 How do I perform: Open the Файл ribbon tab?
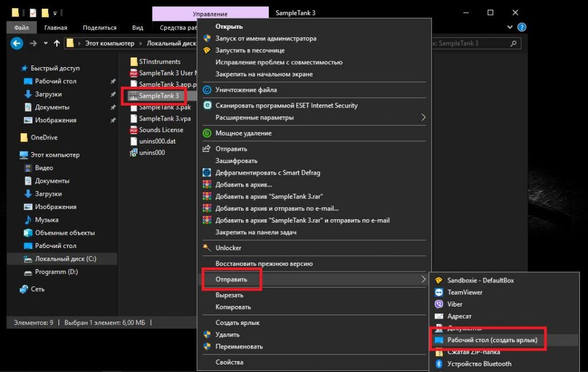tap(22, 28)
